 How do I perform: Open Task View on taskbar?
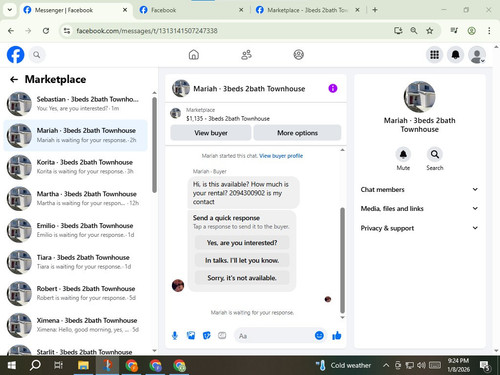point(58,365)
